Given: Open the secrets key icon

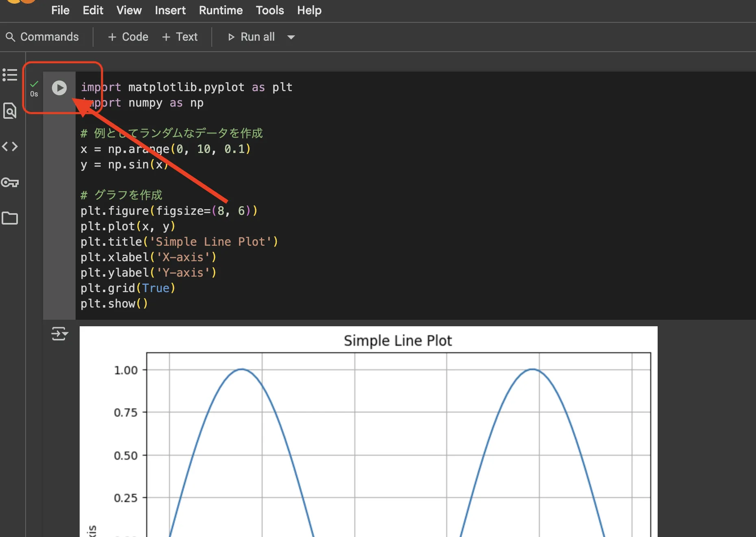Looking at the screenshot, I should (x=10, y=182).
